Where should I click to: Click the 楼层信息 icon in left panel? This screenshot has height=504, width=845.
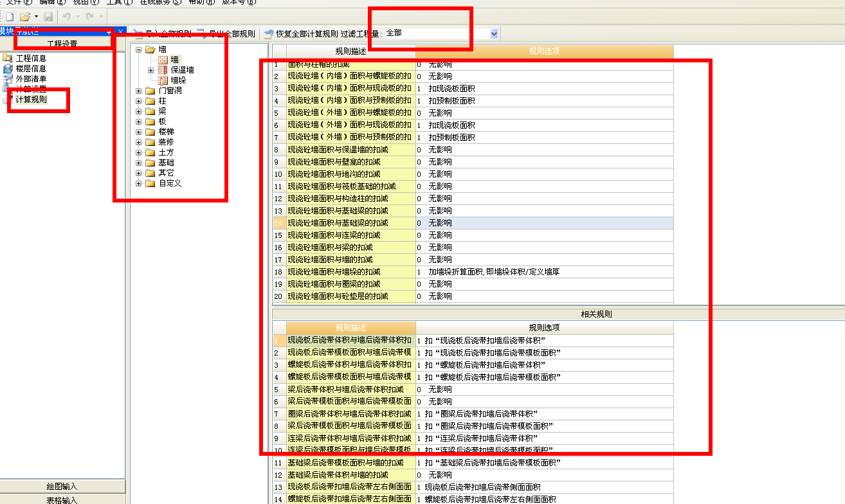(8, 69)
